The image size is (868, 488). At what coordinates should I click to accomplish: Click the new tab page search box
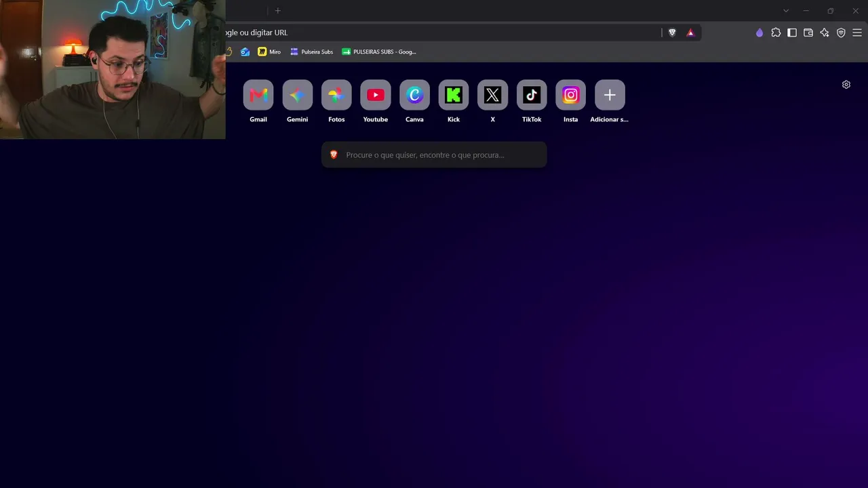(434, 155)
